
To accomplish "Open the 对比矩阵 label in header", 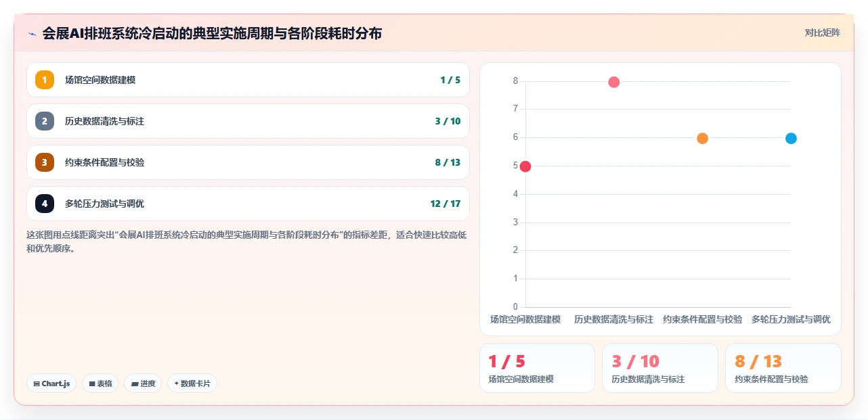I will (823, 32).
